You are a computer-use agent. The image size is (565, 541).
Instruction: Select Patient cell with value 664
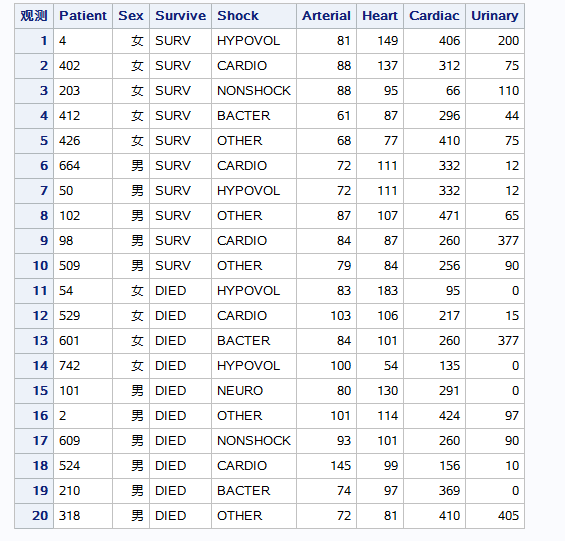pos(83,166)
